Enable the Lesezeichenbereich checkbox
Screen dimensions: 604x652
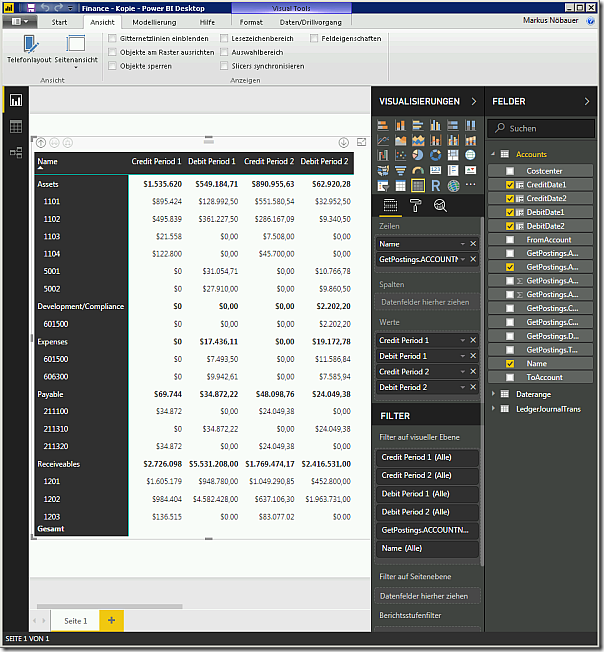[x=224, y=38]
